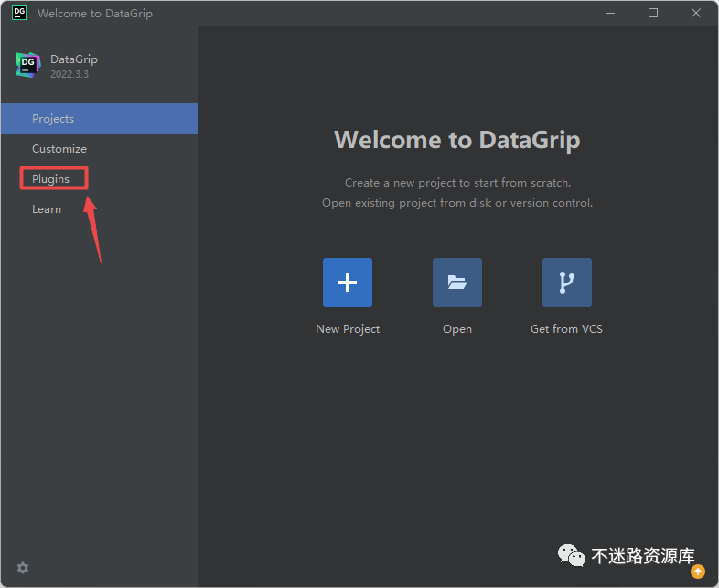Select the New Project label
The height and width of the screenshot is (588, 719).
[x=348, y=329]
